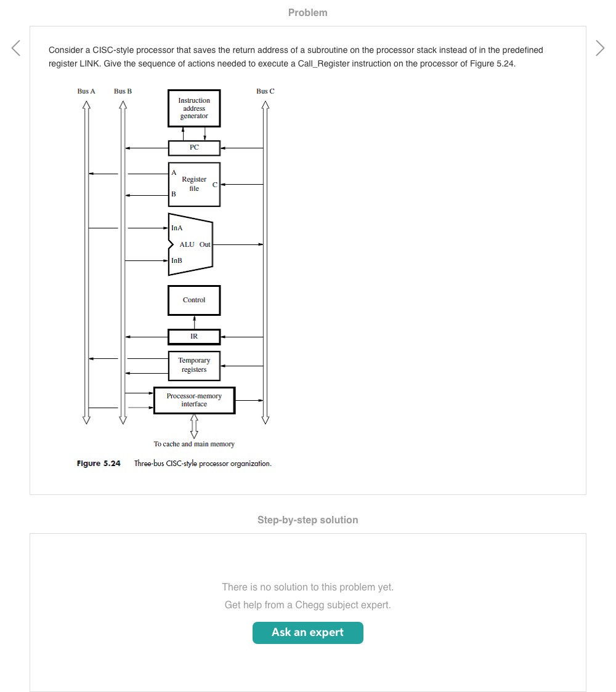Viewport: 616px width, 692px height.
Task: Click the PC box in diagram
Action: click(x=194, y=148)
